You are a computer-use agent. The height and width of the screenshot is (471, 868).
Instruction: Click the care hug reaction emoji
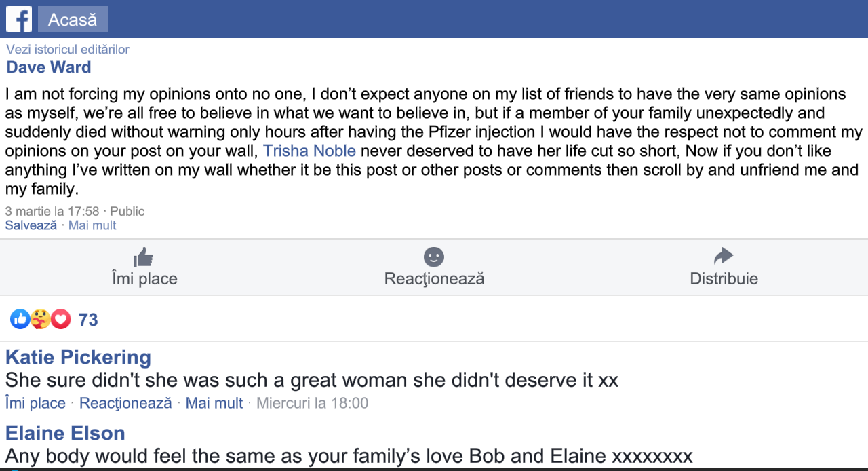tap(41, 319)
